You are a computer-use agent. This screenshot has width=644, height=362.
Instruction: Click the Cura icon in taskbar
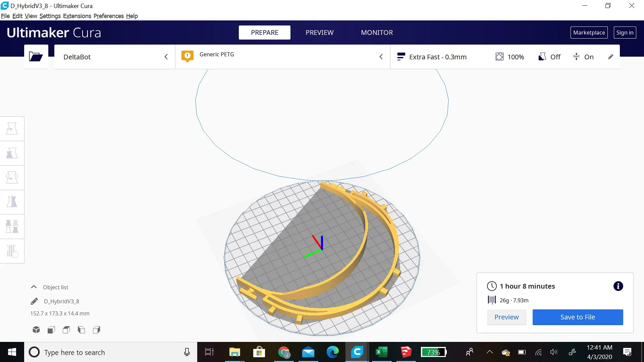coord(357,352)
